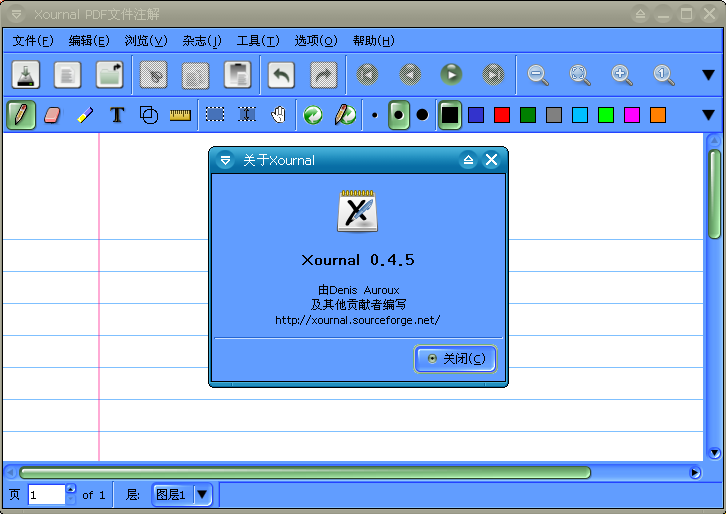Pick the red color swatch
Viewport: 726px width, 514px height.
coord(502,115)
